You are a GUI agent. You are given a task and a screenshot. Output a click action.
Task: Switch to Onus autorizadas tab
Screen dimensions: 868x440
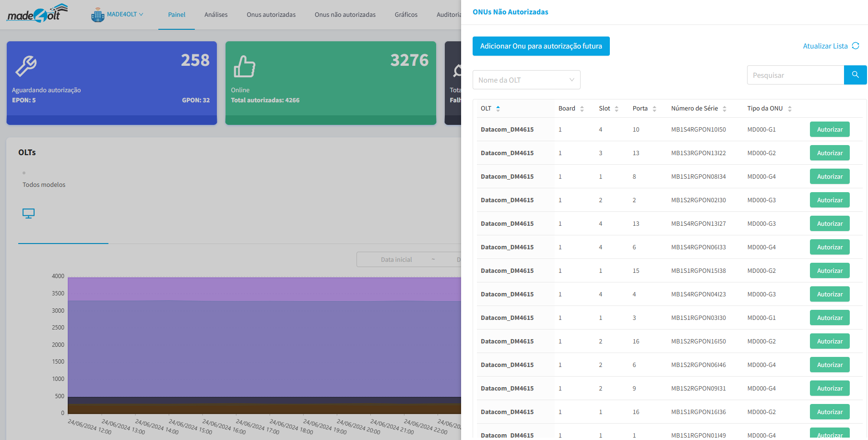[x=271, y=15]
